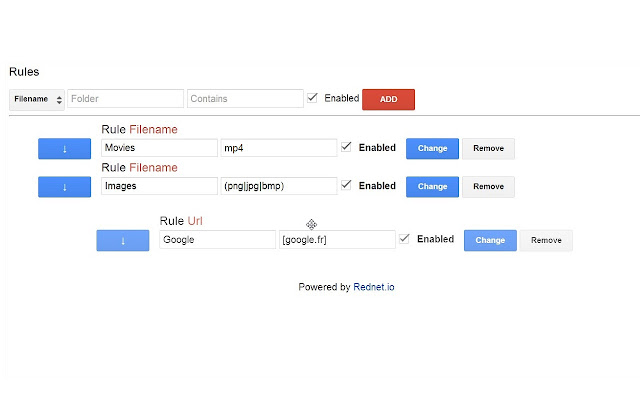The image size is (640, 400).
Task: Uncheck Enabled for the Images rule
Action: 347,185
